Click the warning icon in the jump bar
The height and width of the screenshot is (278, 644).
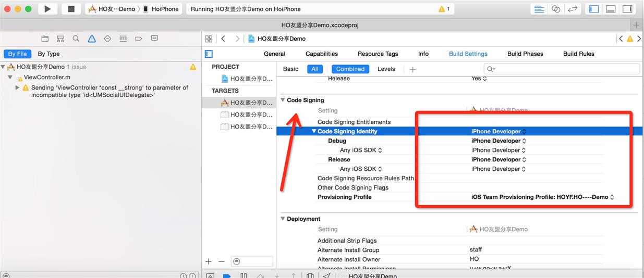pos(630,39)
